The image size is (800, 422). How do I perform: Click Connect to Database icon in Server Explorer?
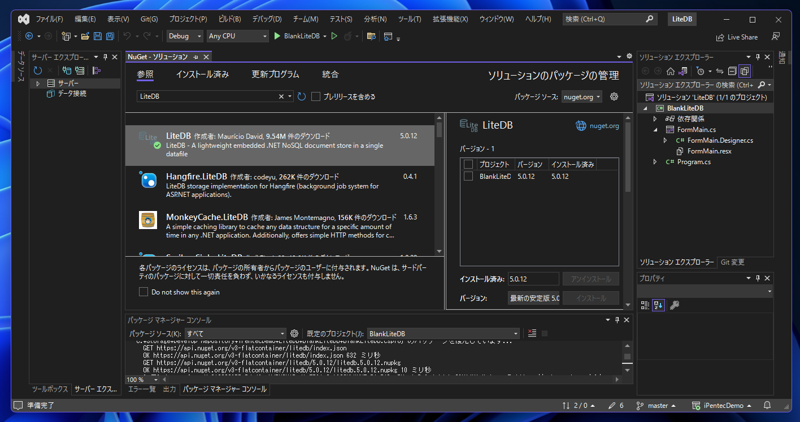67,70
